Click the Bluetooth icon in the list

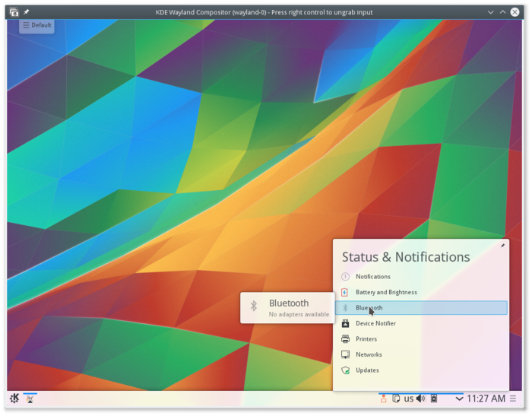click(345, 308)
